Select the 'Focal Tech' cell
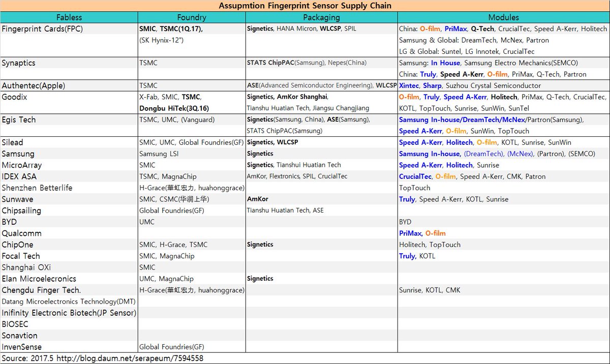610x364 pixels. point(20,256)
